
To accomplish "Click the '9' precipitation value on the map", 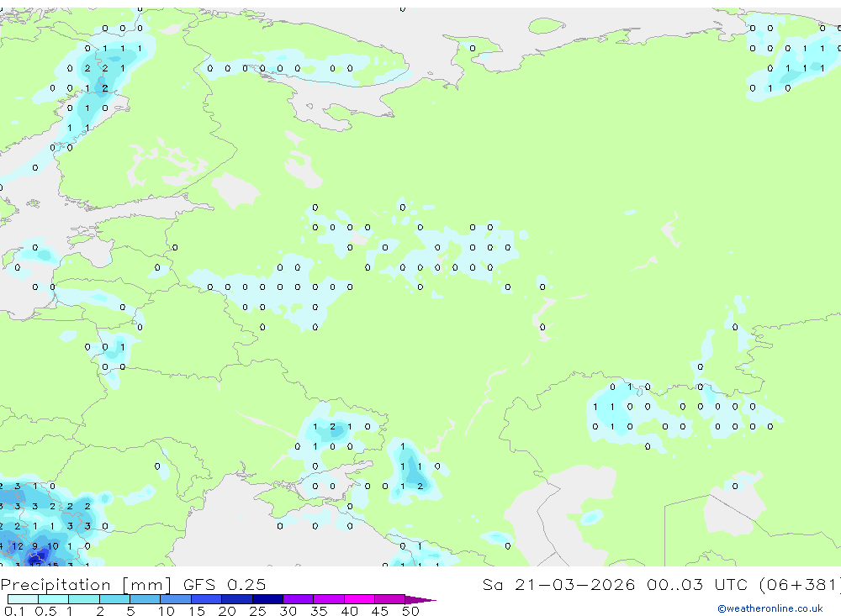I will point(34,546).
